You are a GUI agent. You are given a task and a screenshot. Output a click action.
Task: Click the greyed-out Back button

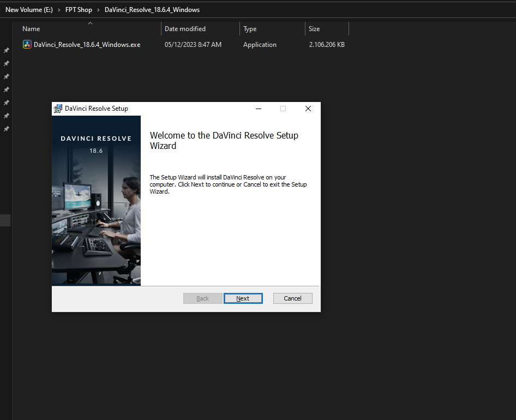point(202,298)
